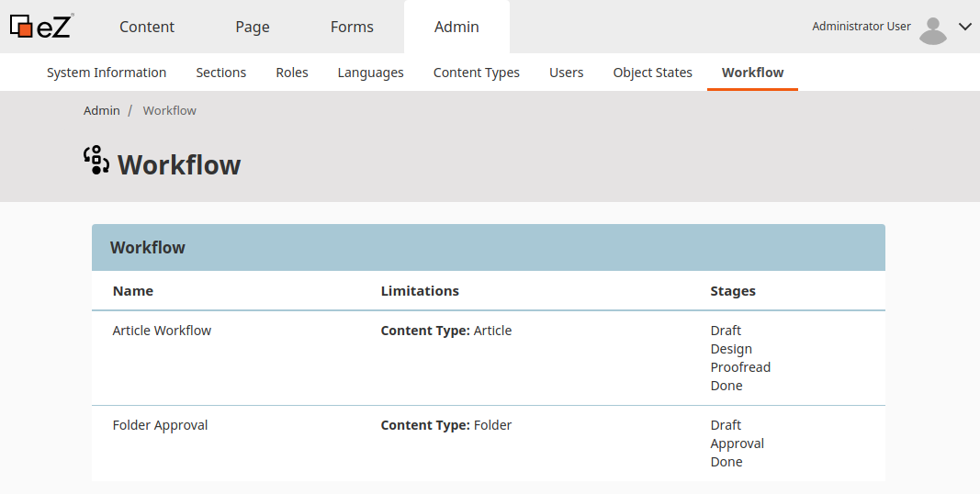980x494 pixels.
Task: Go to System Information submenu
Action: tap(107, 73)
